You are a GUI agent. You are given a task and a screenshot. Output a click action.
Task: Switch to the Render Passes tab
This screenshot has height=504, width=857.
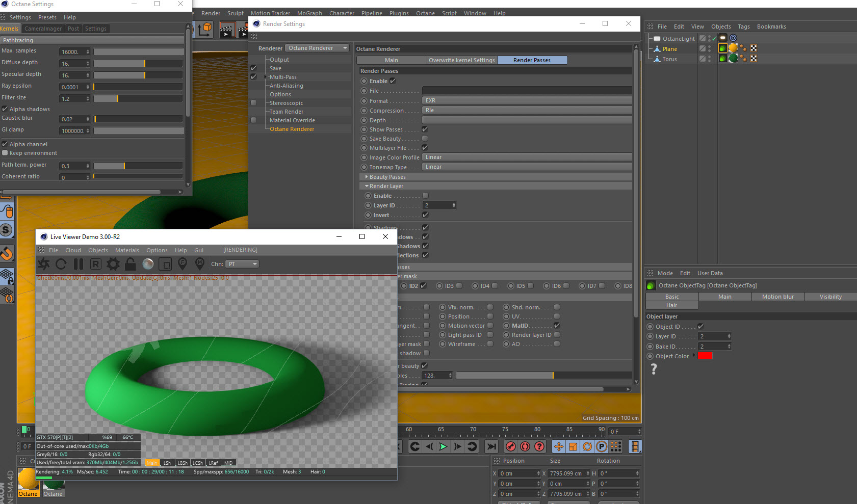532,60
